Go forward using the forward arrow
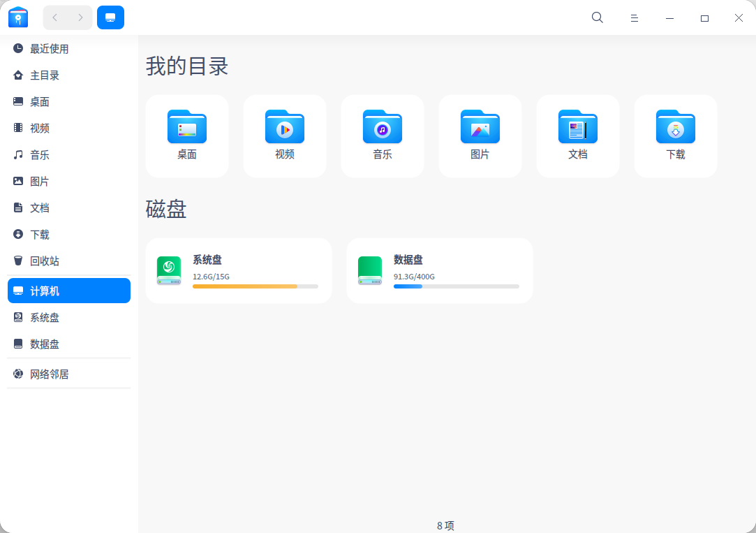 point(81,17)
